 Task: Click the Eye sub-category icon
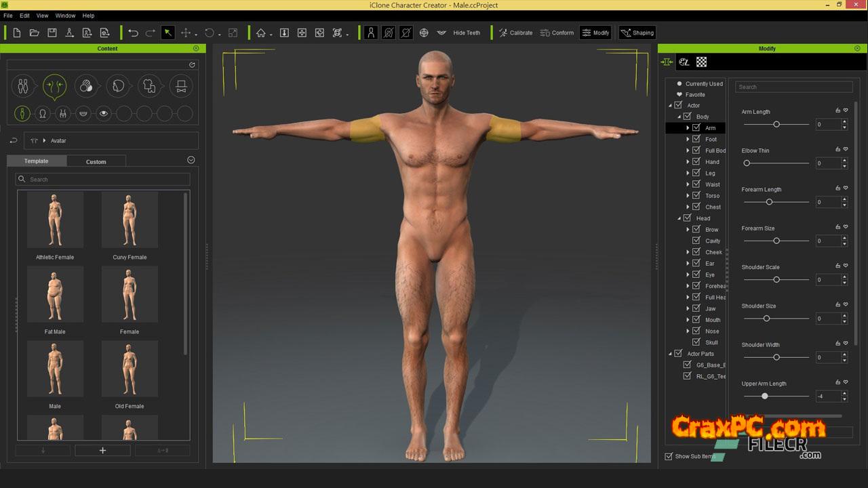click(x=103, y=114)
